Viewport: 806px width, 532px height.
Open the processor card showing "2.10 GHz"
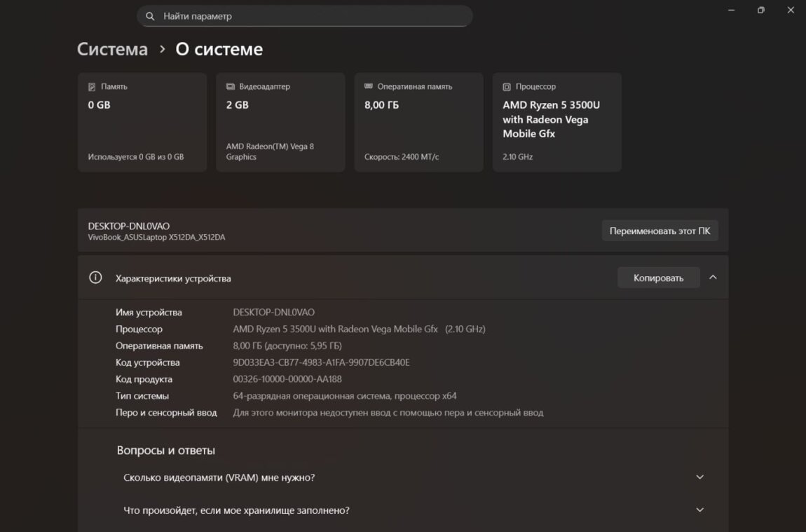pos(556,123)
